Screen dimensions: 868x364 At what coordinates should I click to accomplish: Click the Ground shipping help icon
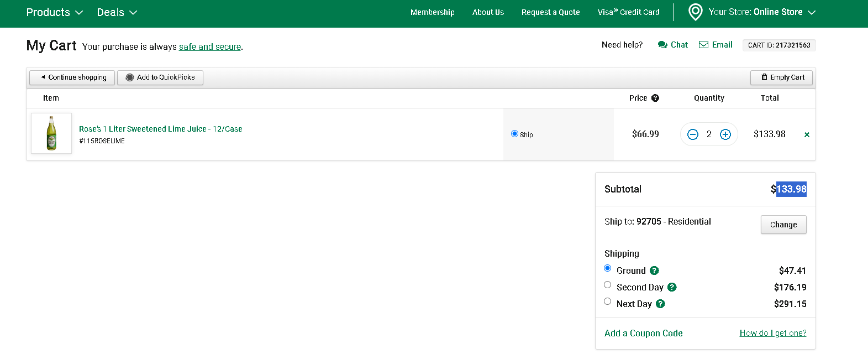[655, 271]
